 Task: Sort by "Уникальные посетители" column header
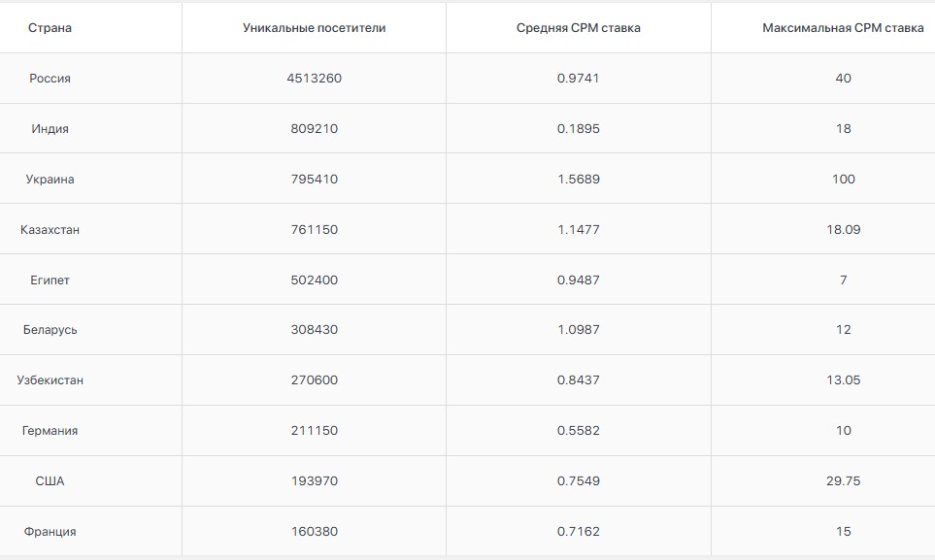pos(314,28)
